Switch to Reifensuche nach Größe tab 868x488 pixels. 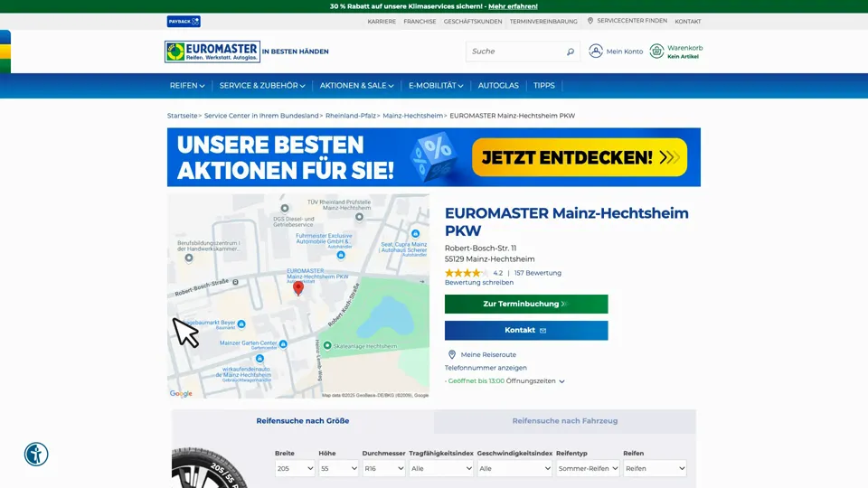pos(303,421)
